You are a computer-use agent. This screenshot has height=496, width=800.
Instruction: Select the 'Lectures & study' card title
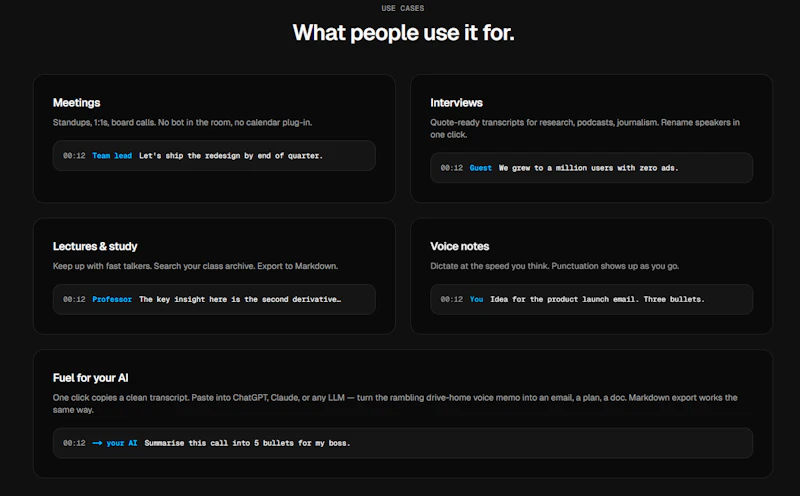[95, 246]
